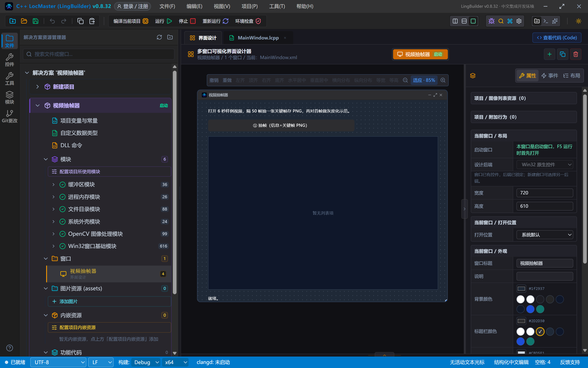Open the 设计后端 Win32 原生控件 dropdown
Screen dimensions: 588x368
point(545,165)
